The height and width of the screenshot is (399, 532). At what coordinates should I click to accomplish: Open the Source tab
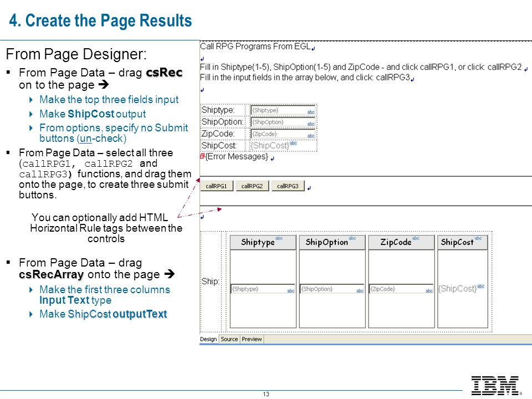(229, 339)
